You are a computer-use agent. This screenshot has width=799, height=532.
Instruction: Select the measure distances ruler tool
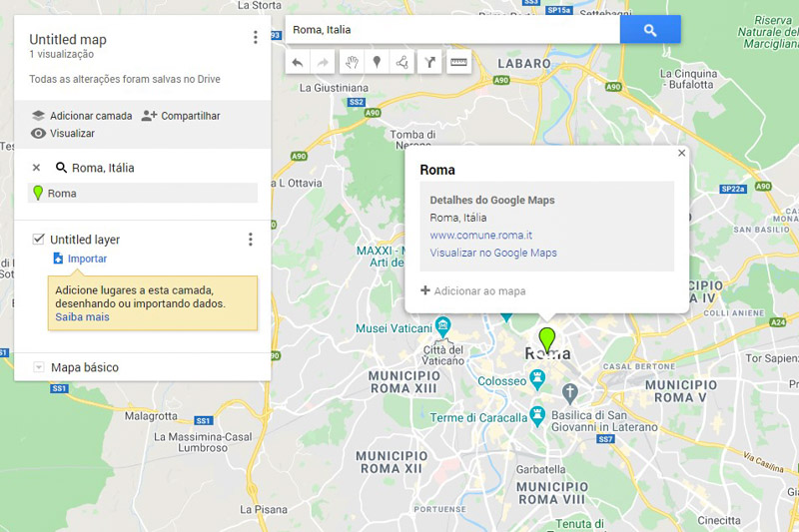[x=458, y=62]
